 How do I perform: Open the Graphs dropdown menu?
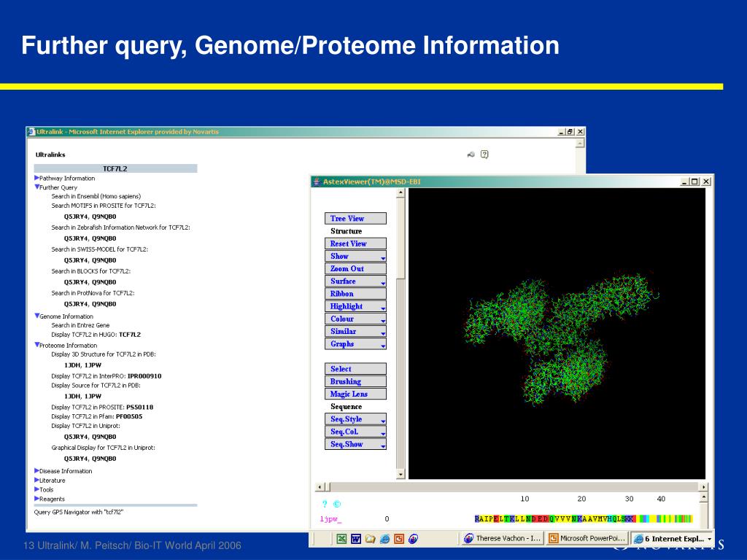tap(355, 344)
